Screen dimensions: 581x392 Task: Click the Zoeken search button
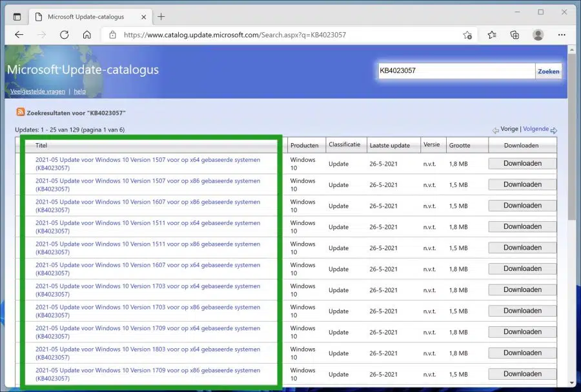pyautogui.click(x=548, y=71)
